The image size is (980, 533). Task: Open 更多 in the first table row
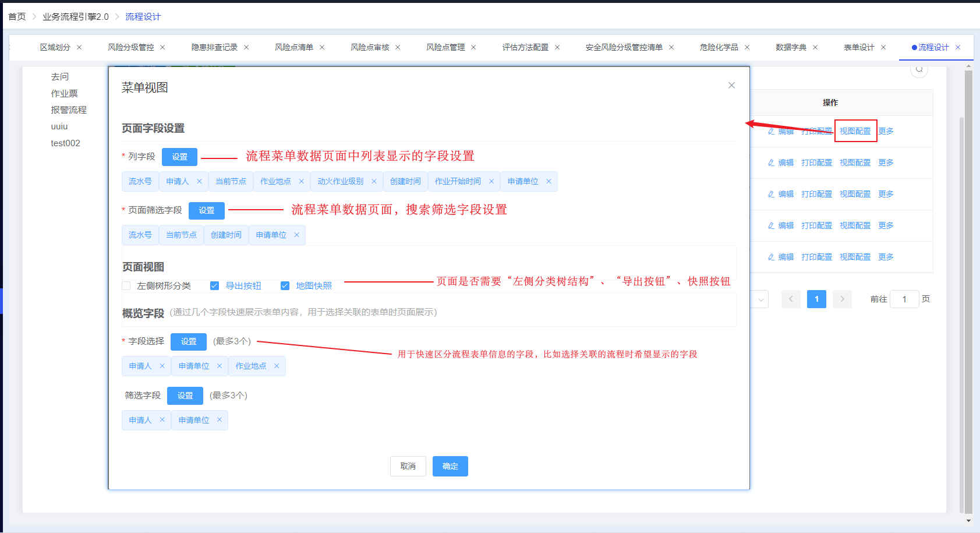[x=886, y=131]
